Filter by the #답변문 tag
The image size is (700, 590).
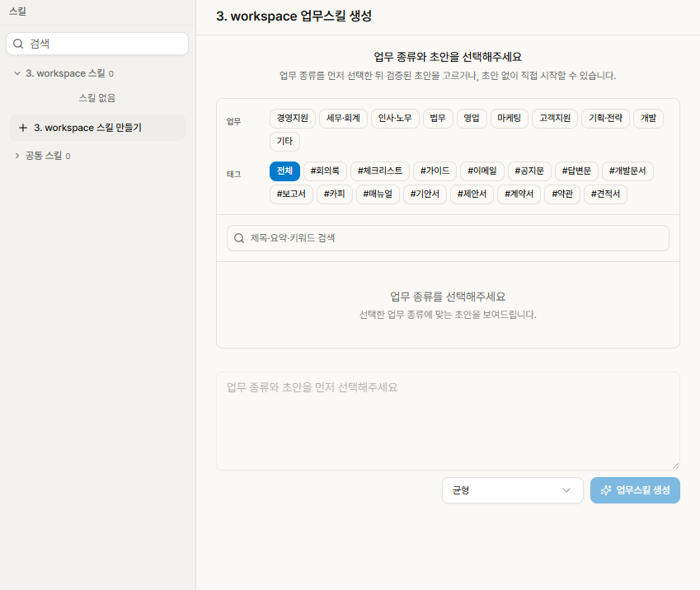pos(576,171)
